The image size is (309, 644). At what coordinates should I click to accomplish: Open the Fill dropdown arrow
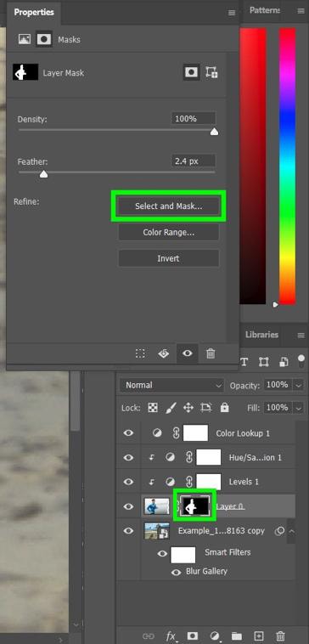click(298, 408)
